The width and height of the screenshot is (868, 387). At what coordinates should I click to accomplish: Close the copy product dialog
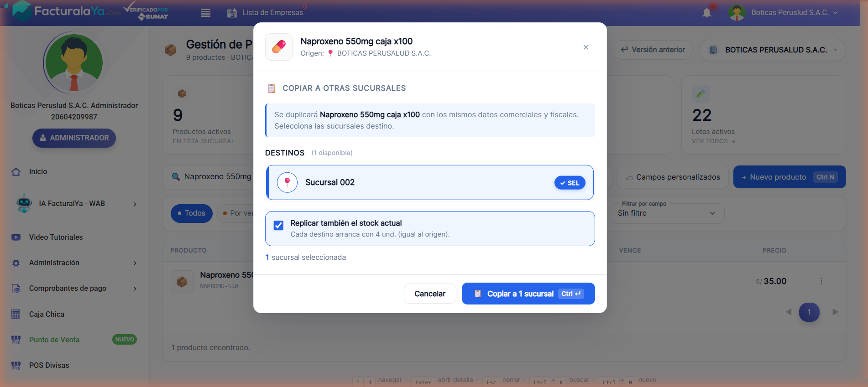(586, 47)
